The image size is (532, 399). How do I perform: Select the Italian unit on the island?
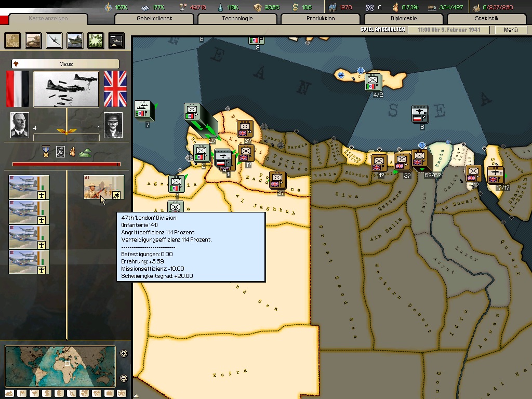click(373, 82)
